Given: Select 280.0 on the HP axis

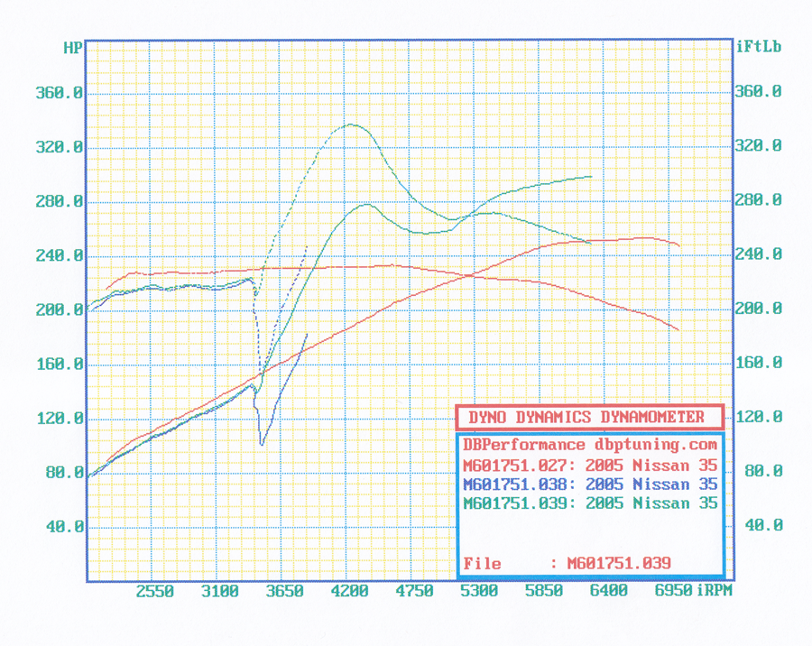Looking at the screenshot, I should [59, 201].
